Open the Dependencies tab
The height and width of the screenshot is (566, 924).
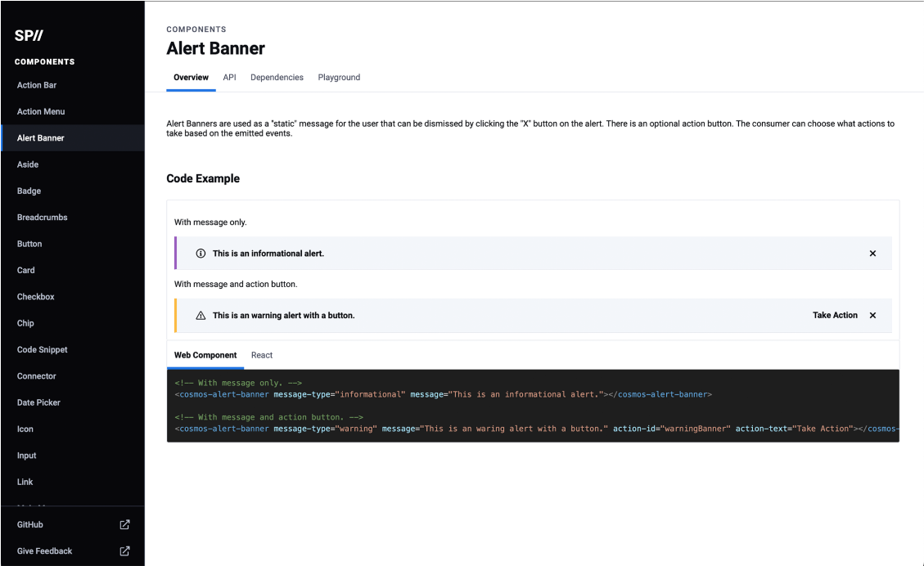277,78
